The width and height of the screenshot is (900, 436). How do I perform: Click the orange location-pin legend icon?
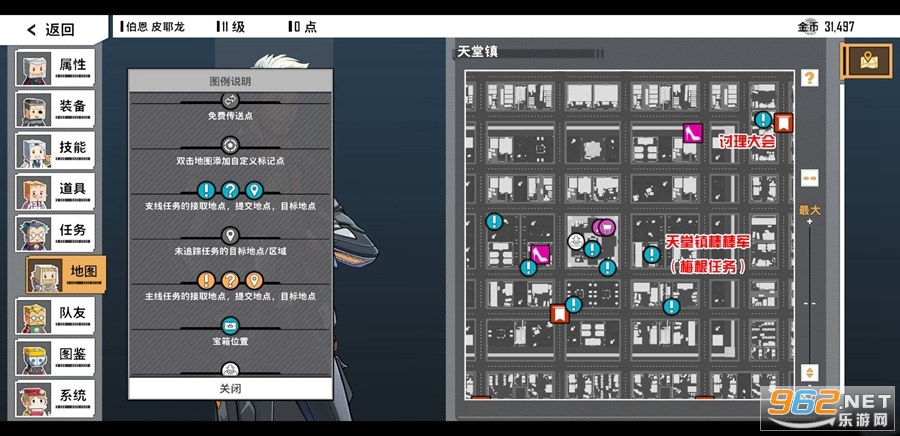click(254, 281)
